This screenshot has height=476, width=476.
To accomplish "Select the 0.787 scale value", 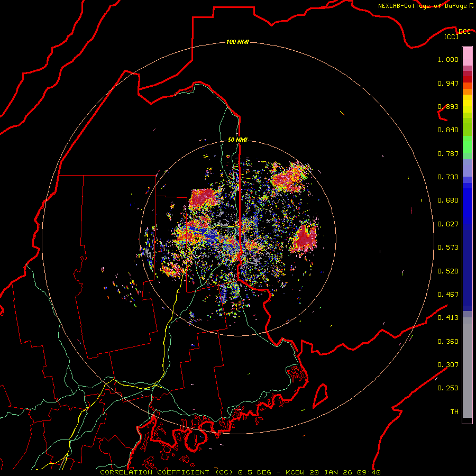I will 448,153.
